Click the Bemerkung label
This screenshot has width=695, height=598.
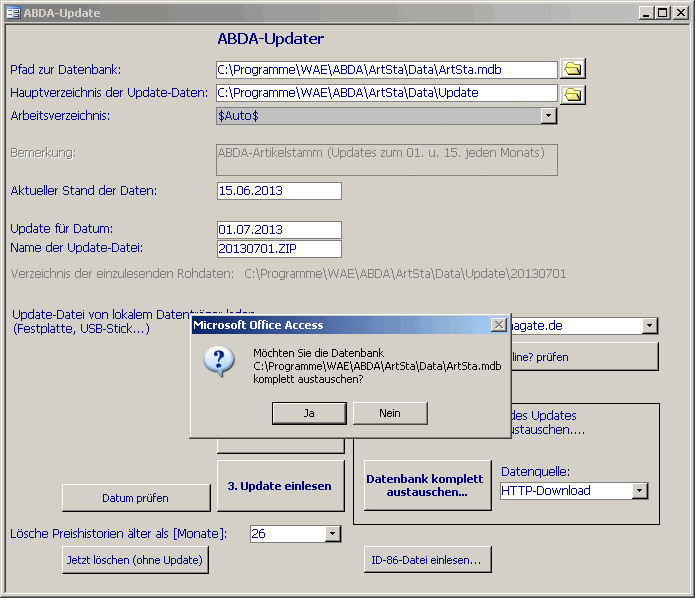coord(43,152)
